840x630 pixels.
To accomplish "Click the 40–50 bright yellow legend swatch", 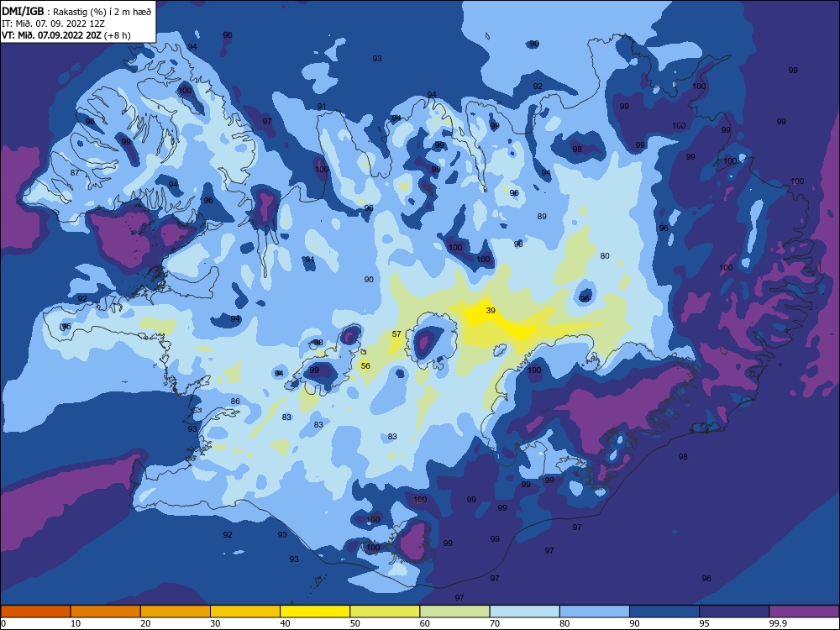I will (x=315, y=612).
